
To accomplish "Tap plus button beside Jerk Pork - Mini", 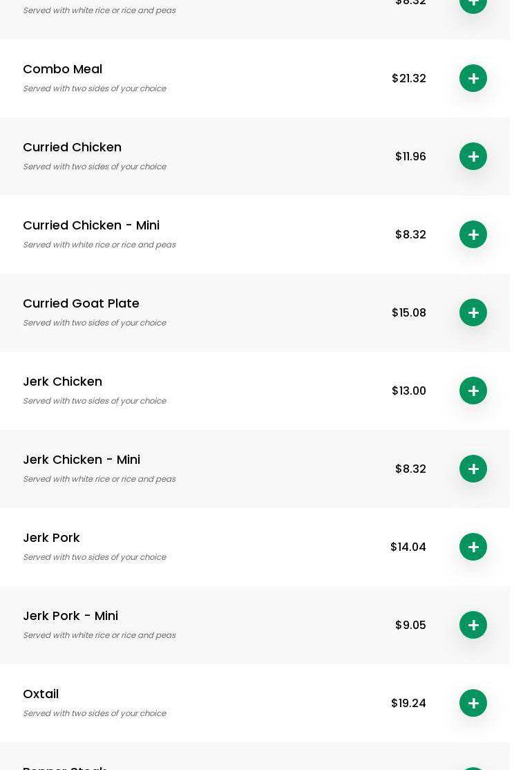I will click(x=473, y=625).
